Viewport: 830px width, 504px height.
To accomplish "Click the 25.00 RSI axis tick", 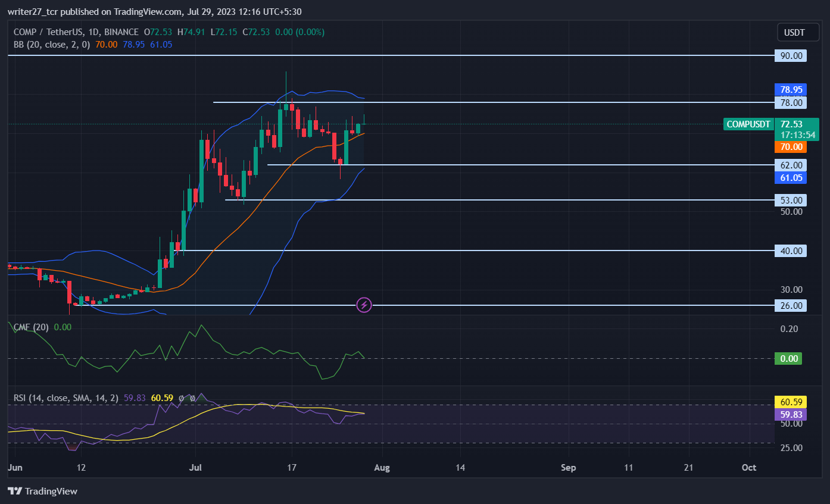I will (791, 448).
